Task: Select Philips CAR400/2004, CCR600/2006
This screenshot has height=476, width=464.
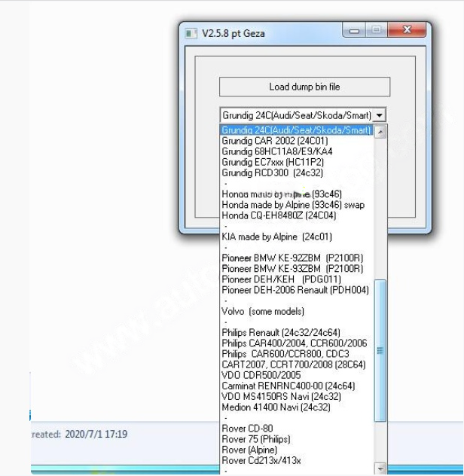Action: [295, 343]
